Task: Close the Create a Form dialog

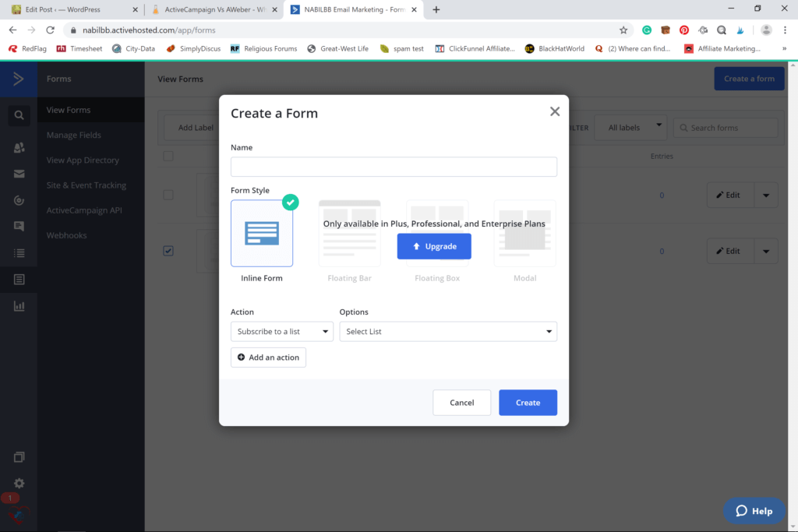Action: click(555, 111)
